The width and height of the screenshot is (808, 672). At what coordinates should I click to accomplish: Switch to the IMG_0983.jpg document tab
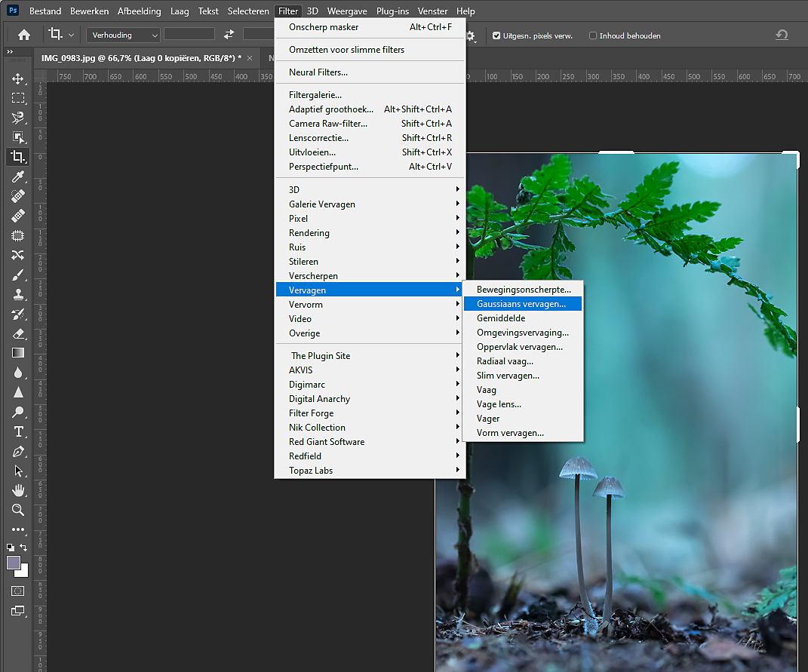click(x=141, y=58)
